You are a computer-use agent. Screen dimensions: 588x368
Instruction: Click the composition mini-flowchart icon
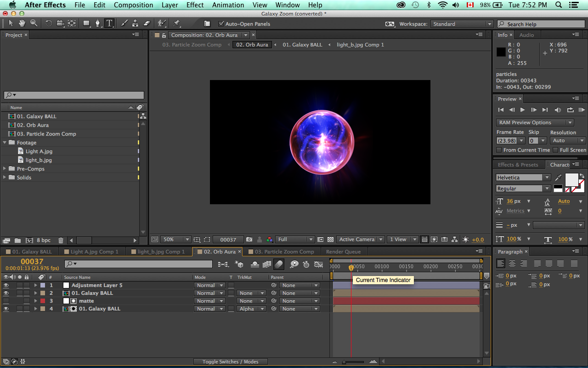point(223,264)
